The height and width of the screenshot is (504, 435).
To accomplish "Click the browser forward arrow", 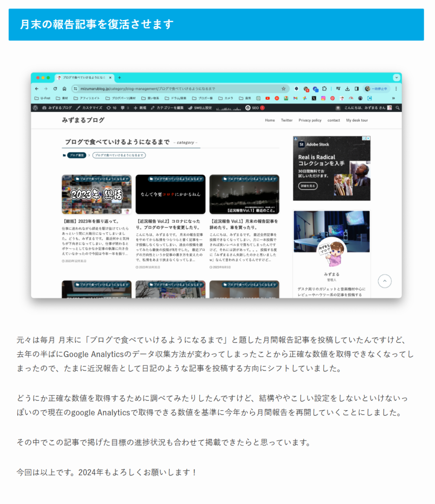I will pyautogui.click(x=46, y=89).
